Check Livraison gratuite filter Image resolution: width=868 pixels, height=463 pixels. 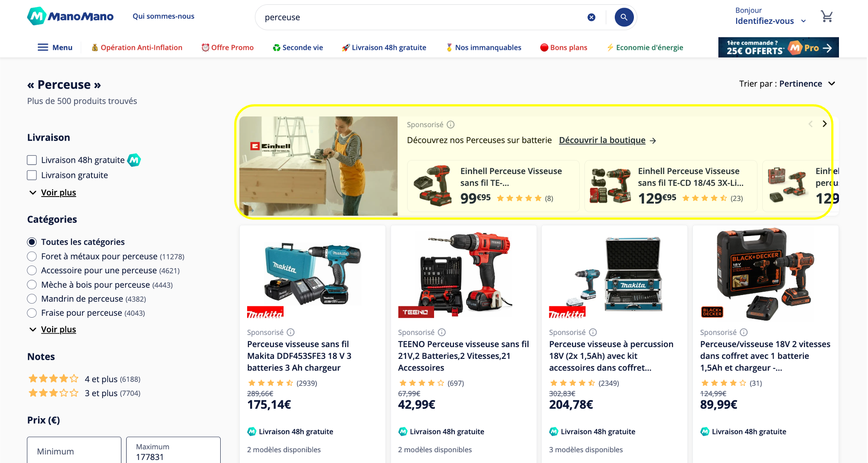click(32, 175)
